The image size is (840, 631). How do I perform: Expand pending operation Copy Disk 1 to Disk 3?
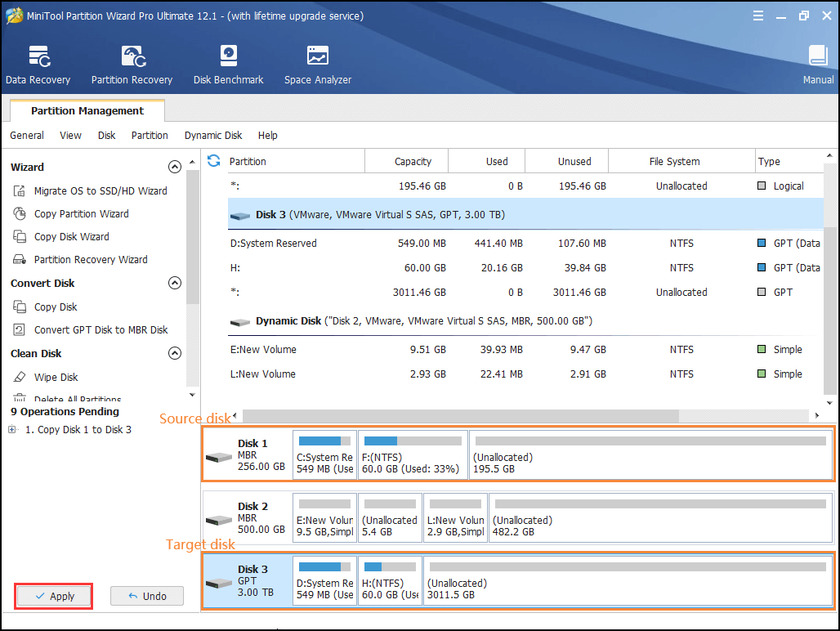pos(12,430)
